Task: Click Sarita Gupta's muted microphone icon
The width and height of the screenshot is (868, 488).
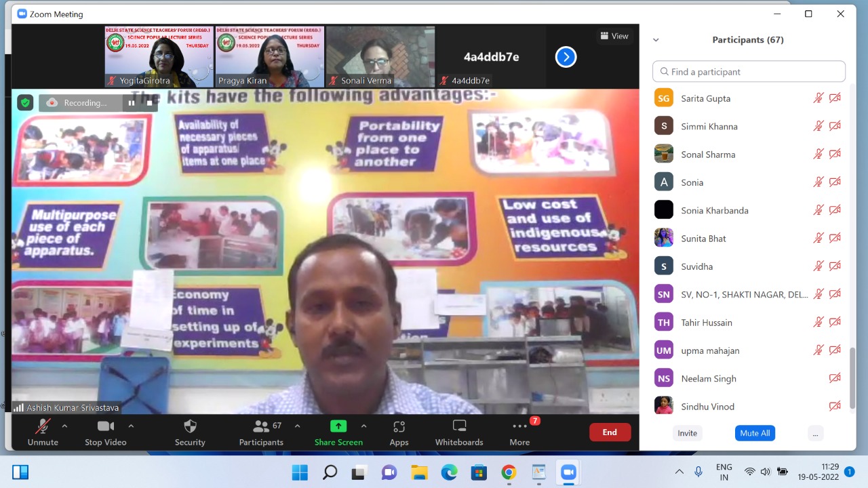Action: pos(818,98)
